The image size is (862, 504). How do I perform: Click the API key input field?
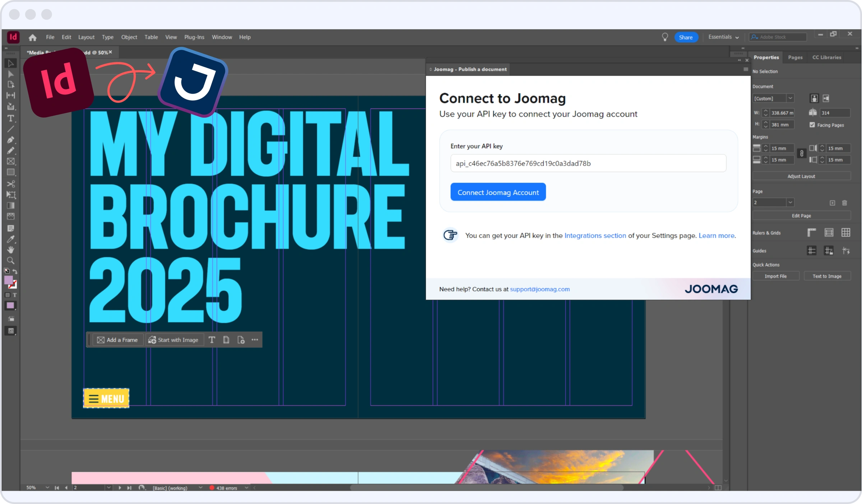(588, 163)
